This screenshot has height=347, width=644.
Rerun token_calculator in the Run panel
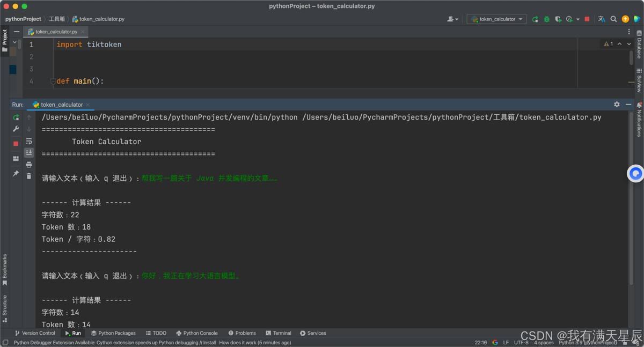[x=16, y=117]
